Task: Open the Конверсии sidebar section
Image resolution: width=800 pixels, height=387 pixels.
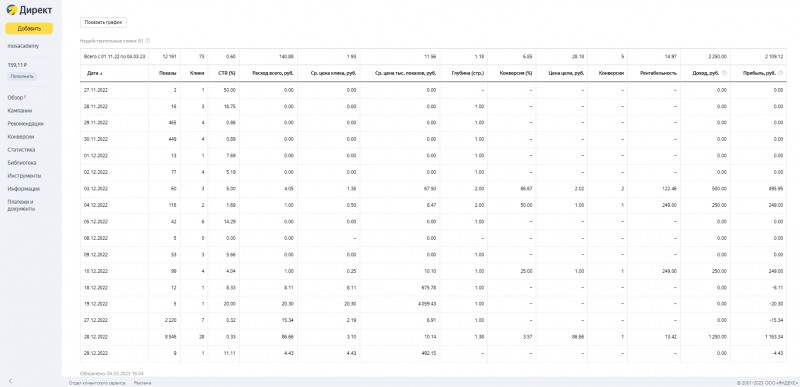Action: click(21, 137)
